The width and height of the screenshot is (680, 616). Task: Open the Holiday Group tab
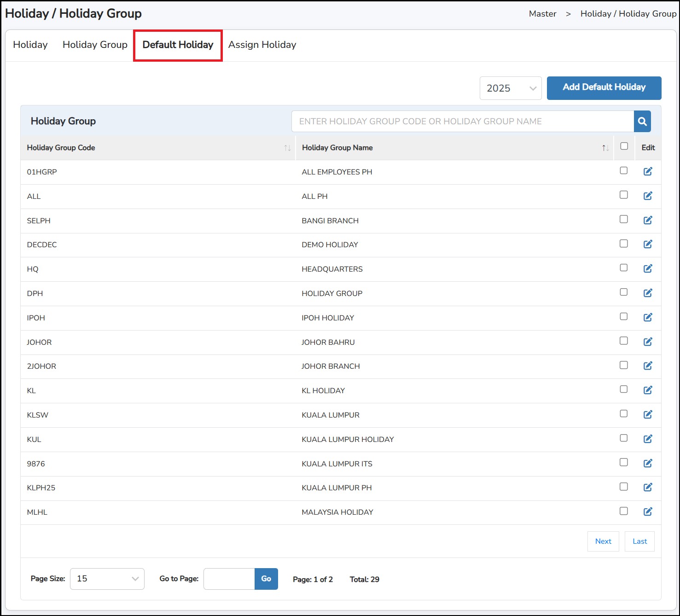point(95,45)
